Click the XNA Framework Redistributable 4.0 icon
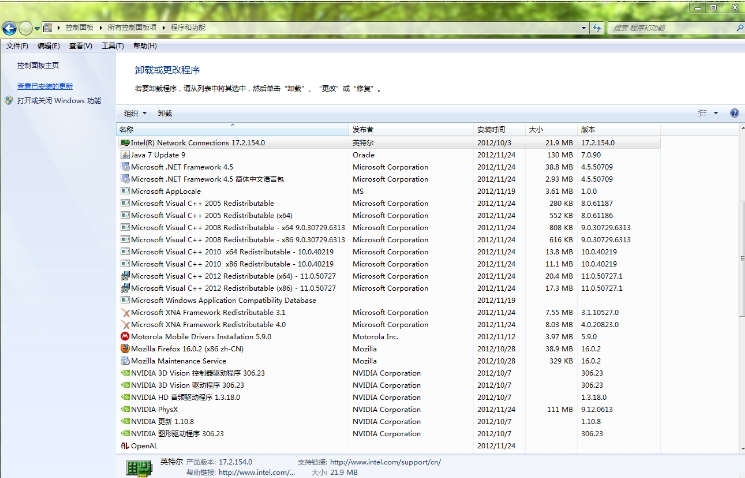The image size is (745, 478). 125,325
